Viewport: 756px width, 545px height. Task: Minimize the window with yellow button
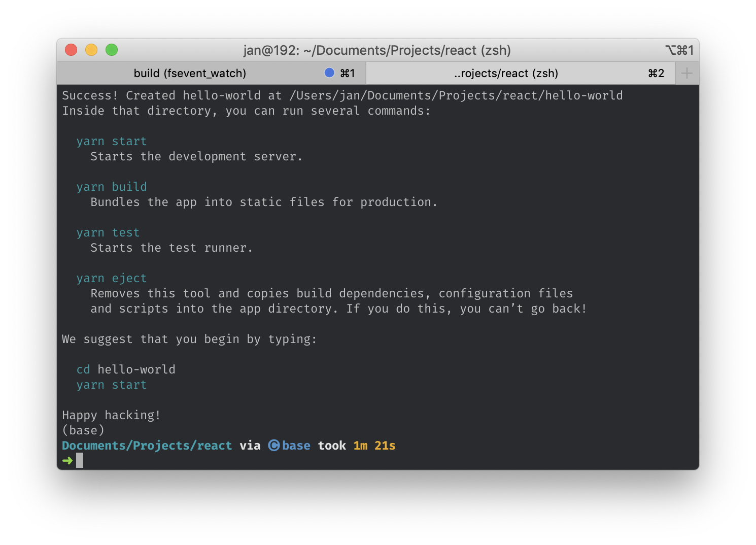pos(91,50)
